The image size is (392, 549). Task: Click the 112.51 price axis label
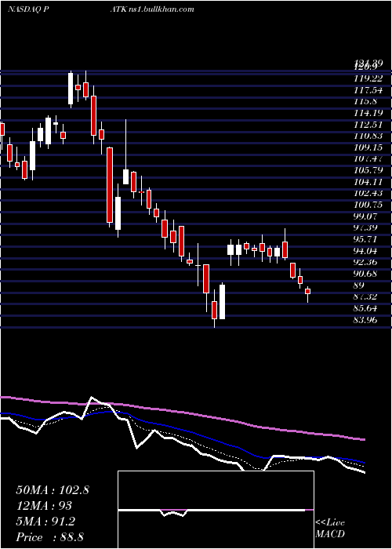pyautogui.click(x=368, y=124)
